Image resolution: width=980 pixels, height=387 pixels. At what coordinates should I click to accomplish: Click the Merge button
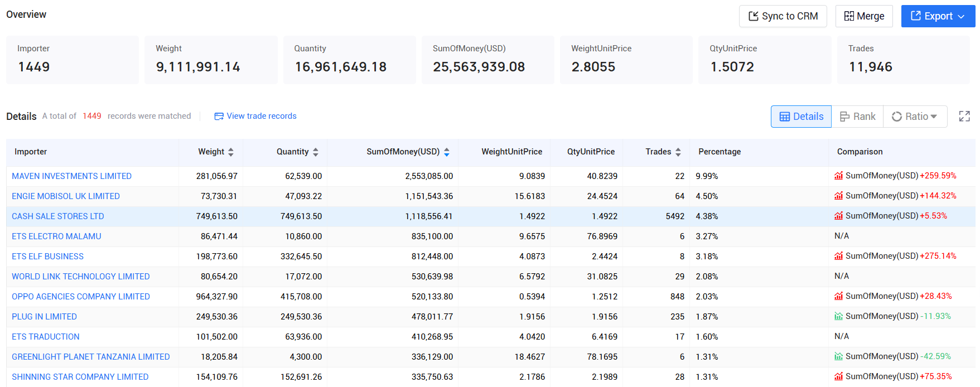[864, 16]
